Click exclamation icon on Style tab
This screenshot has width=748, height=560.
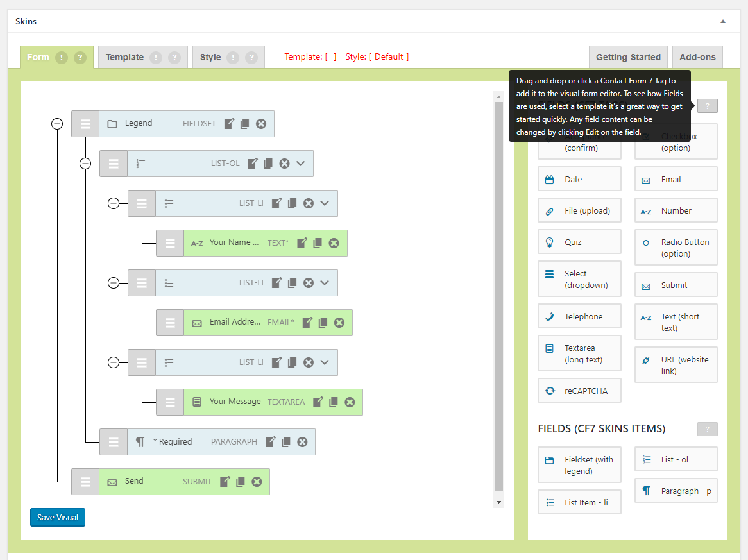(x=233, y=57)
